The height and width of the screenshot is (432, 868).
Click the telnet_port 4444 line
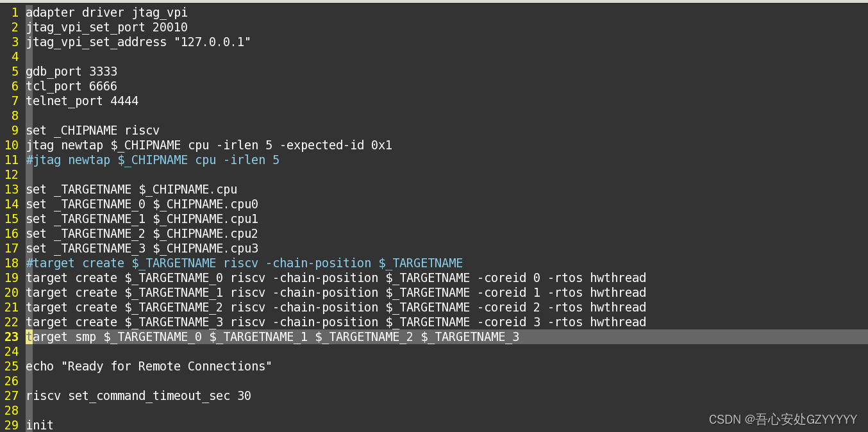tap(82, 101)
